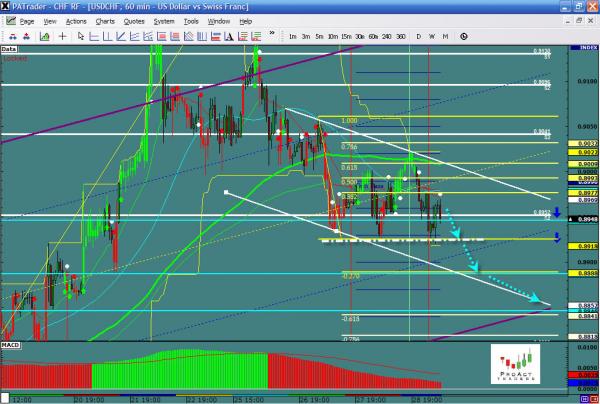Click the 240 minute timeframe button
Viewport: 600px width, 404px height.
tap(386, 36)
